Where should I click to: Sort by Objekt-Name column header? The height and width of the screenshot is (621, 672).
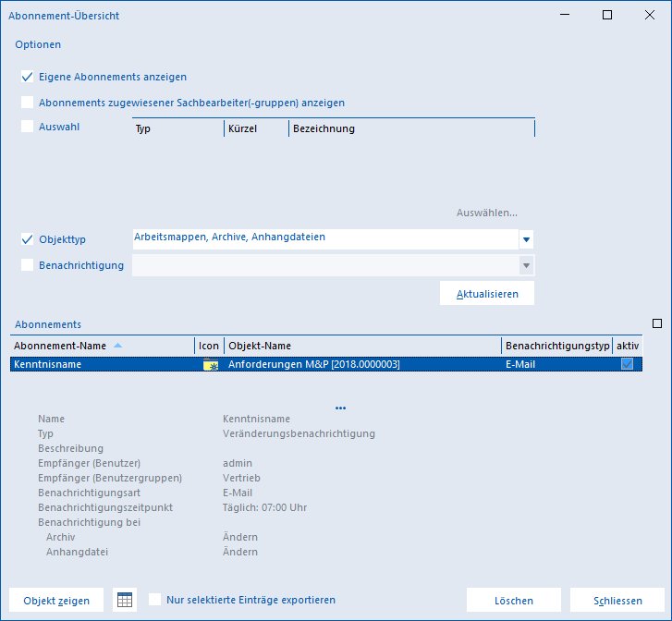pyautogui.click(x=362, y=346)
